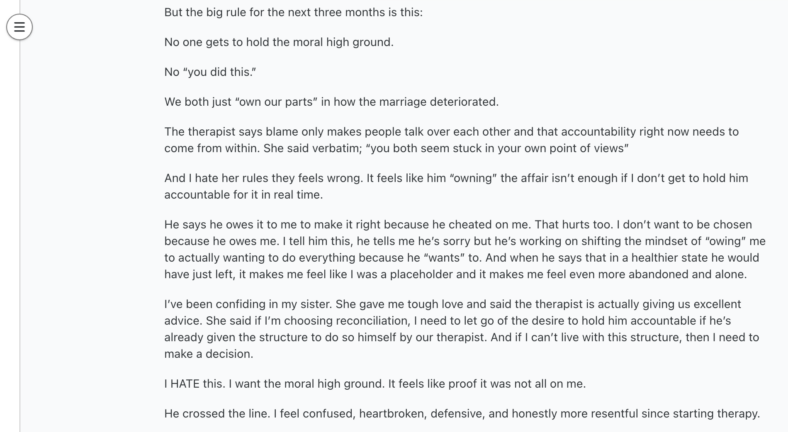
Task: Click the sentence about moral high ground
Action: pos(279,42)
